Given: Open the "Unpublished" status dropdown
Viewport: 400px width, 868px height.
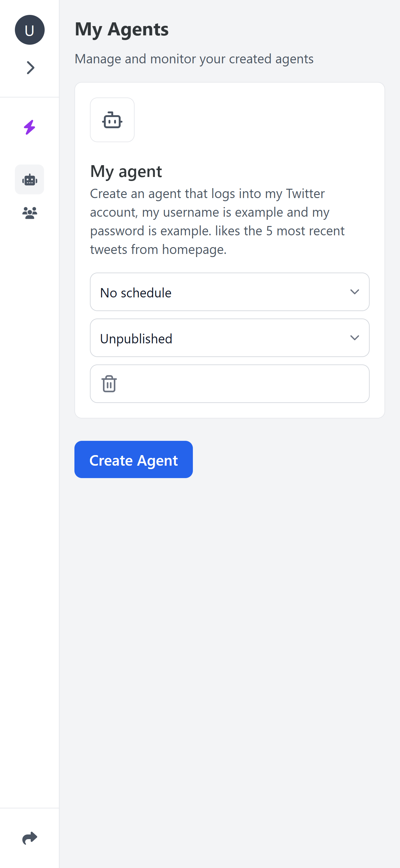Looking at the screenshot, I should 230,338.
